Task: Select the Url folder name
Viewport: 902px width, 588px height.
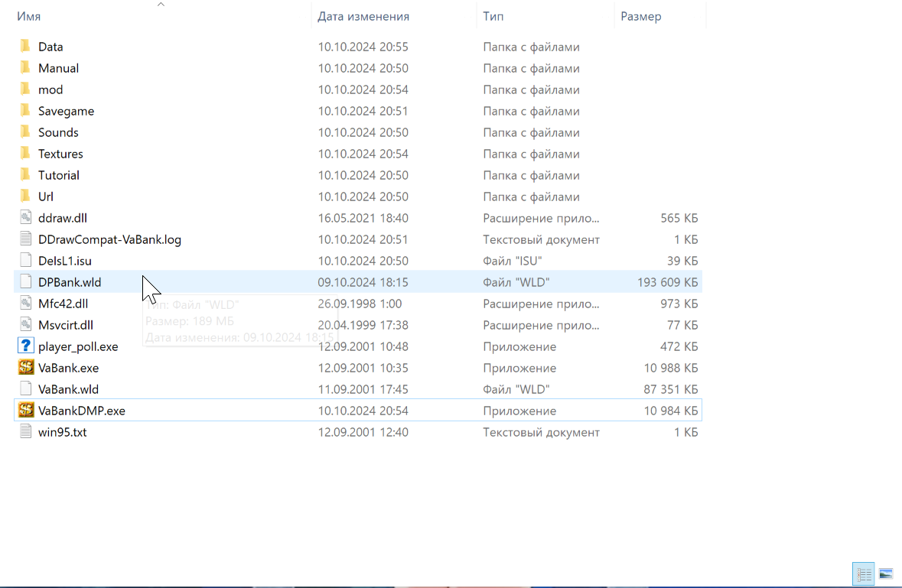Action: [45, 197]
